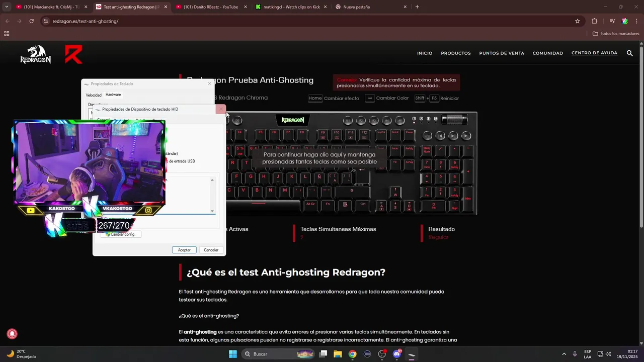
Task: Open the weather widget showing 20°C
Action: [x=20, y=354]
